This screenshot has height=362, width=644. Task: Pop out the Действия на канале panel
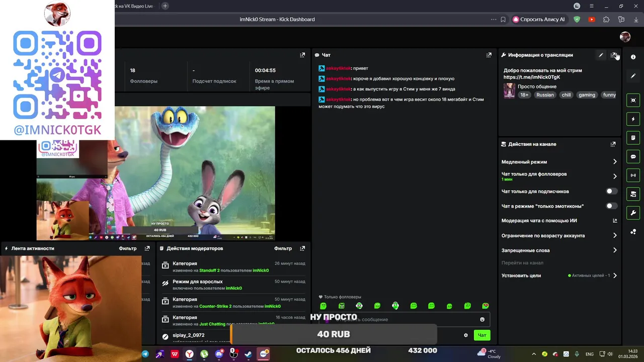[x=613, y=144]
